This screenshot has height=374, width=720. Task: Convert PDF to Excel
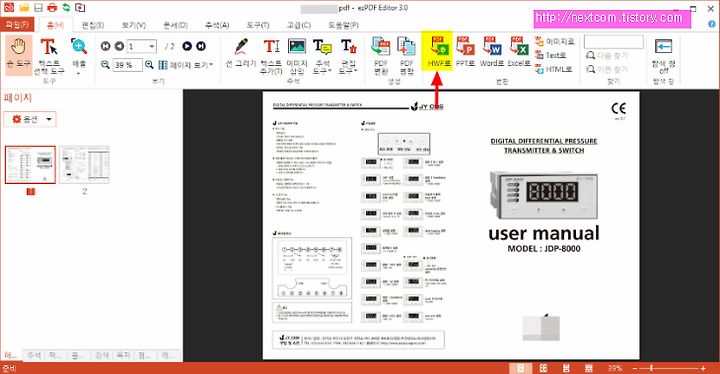(x=519, y=52)
